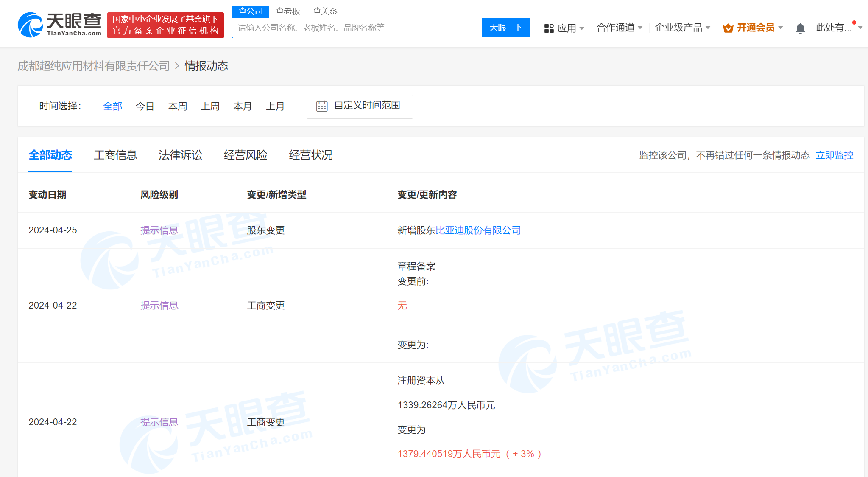This screenshot has width=868, height=477.
Task: Click the 股东变更 type cell
Action: [266, 230]
